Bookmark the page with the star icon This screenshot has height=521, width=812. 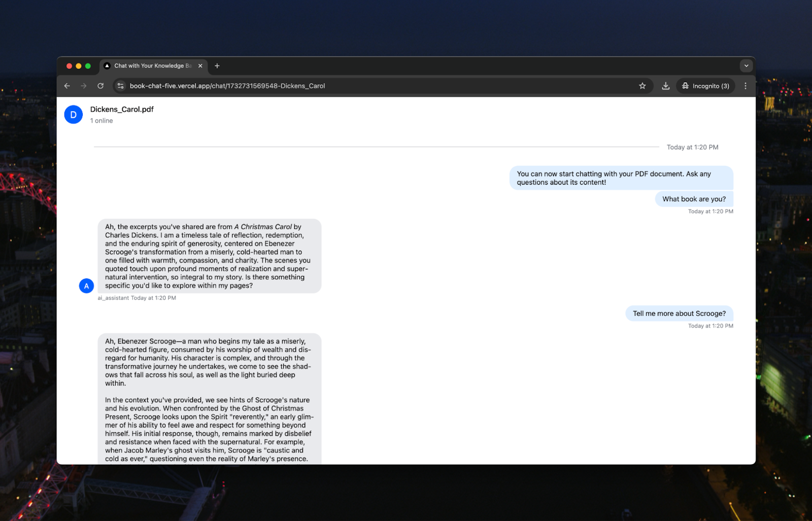642,86
